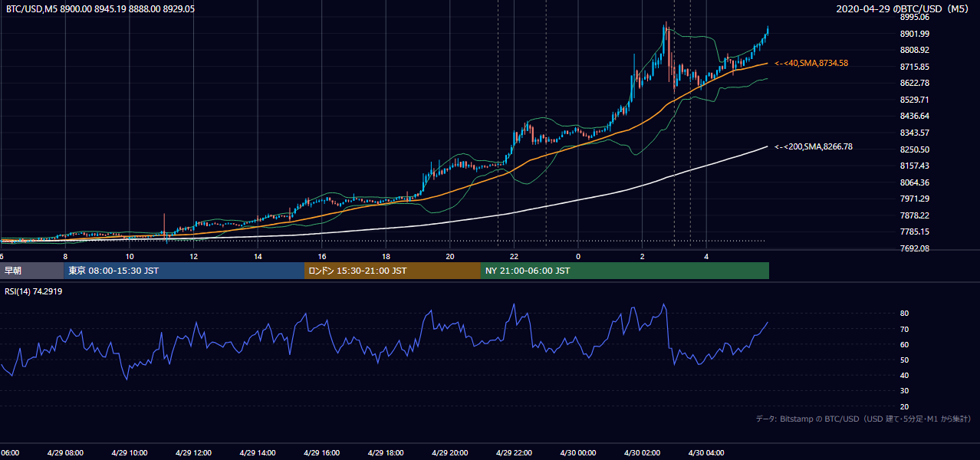980x460 pixels.
Task: Select the 40 SMA label 8734.58
Action: point(812,64)
